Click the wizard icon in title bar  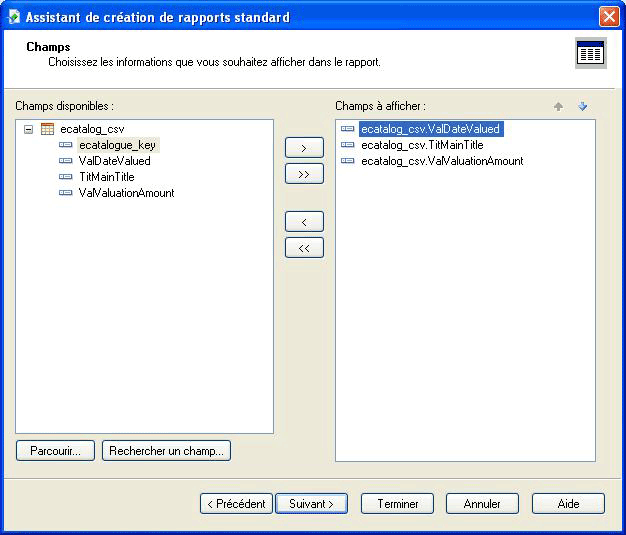pos(13,17)
